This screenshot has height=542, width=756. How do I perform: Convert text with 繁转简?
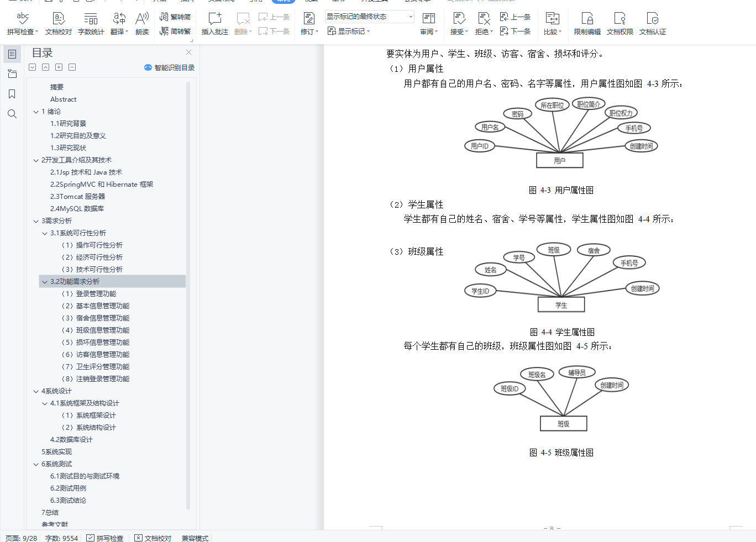[x=175, y=17]
